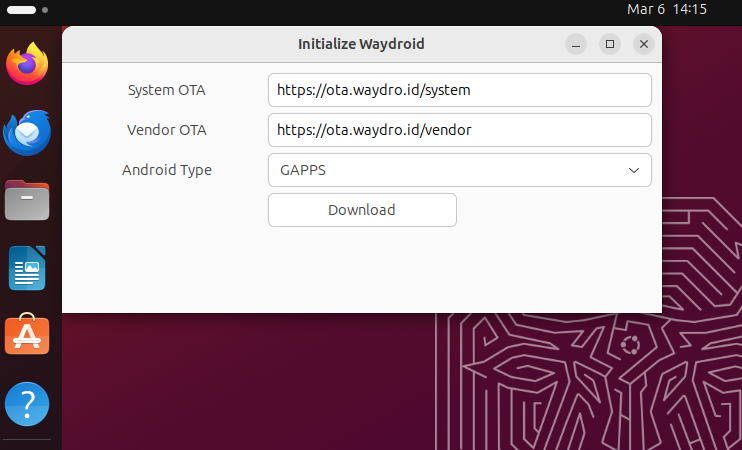Screen dimensions: 742x450
Task: Launch LibreOffice Writer from the dock
Action: click(27, 268)
